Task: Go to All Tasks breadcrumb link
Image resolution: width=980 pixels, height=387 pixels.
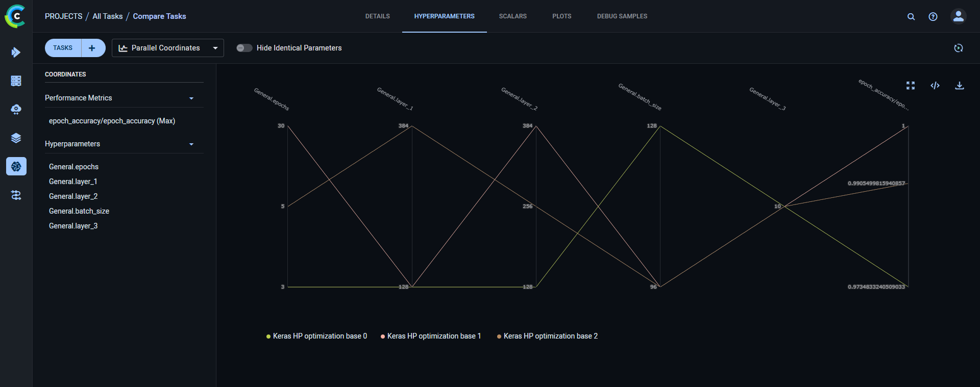Action: (x=107, y=16)
